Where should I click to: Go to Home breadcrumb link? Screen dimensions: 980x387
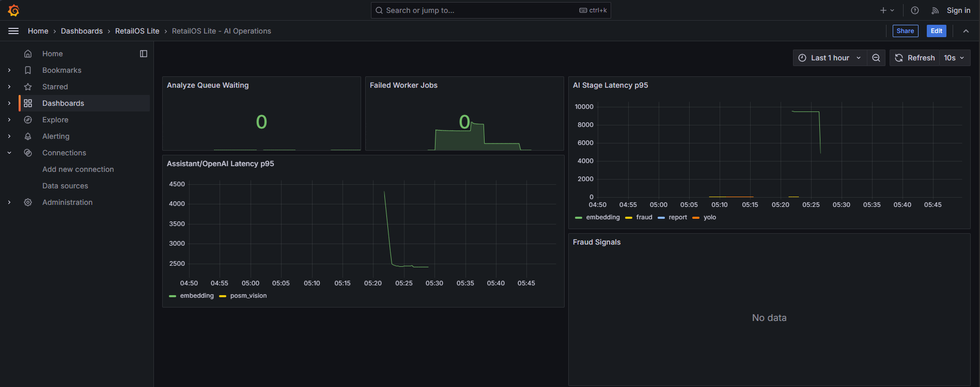(38, 31)
